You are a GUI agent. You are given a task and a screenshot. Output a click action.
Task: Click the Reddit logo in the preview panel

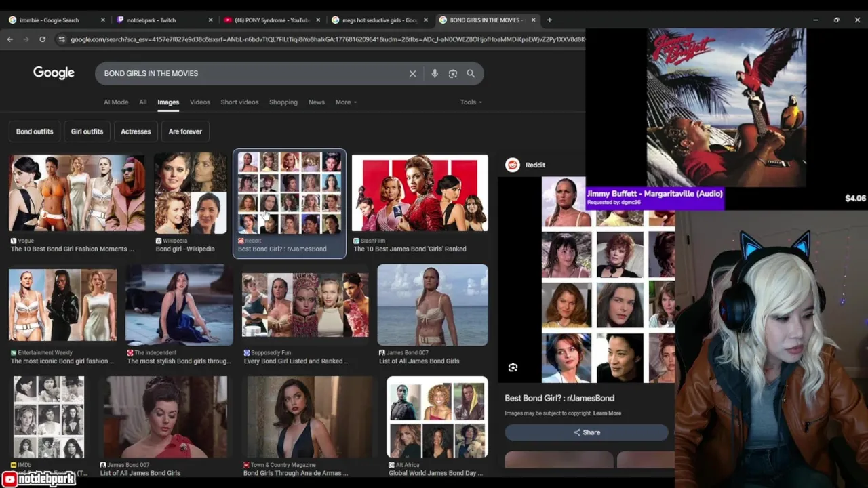tap(513, 165)
